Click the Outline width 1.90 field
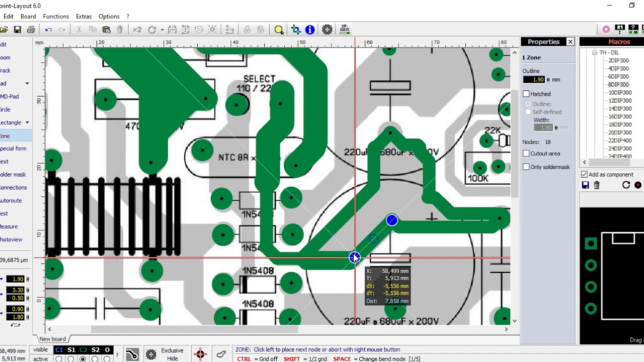This screenshot has height=362, width=644. 534,79
